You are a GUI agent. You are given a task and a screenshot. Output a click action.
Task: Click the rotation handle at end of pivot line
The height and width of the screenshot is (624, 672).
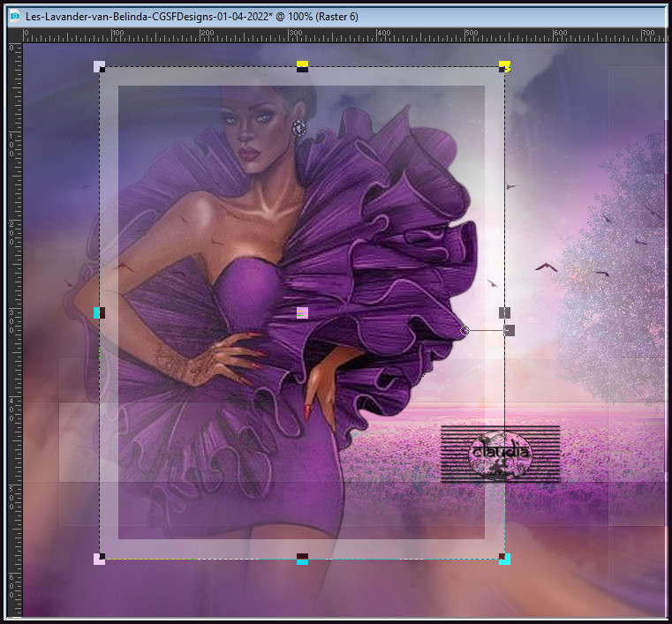click(x=509, y=330)
